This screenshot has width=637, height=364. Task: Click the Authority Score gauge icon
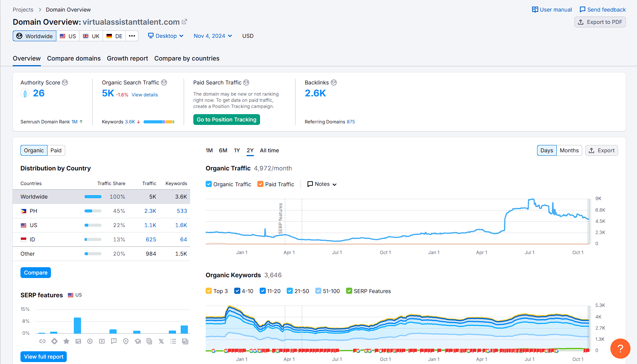25,93
